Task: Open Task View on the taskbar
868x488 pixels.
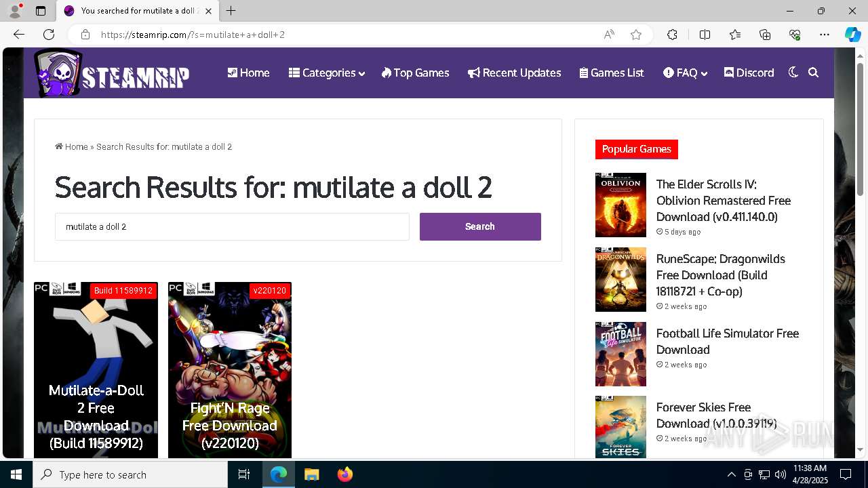Action: tap(244, 474)
